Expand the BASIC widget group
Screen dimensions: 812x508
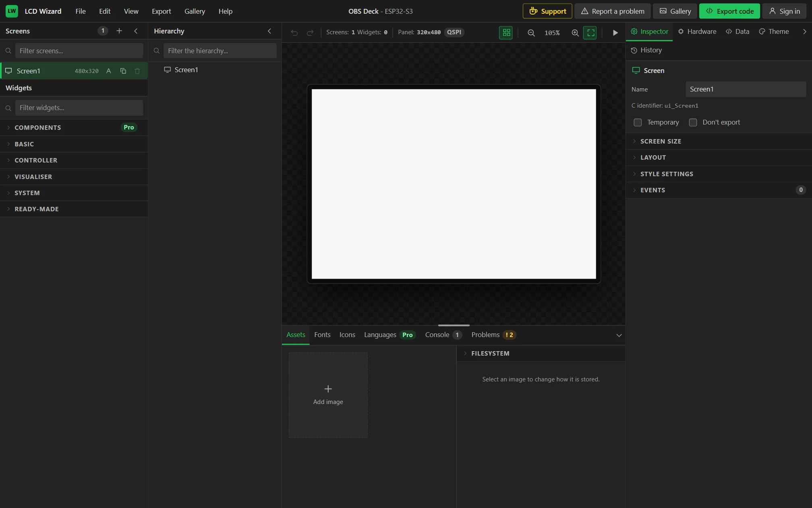tap(74, 144)
